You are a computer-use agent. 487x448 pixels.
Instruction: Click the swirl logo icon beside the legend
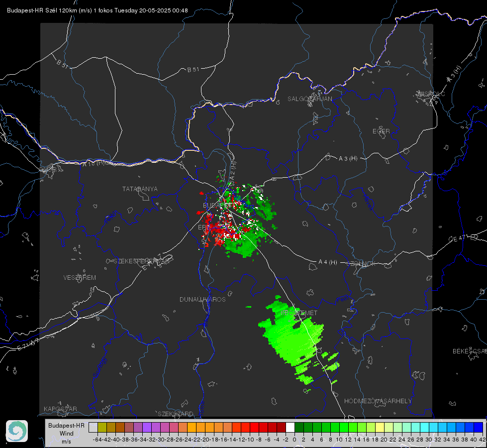click(17, 431)
